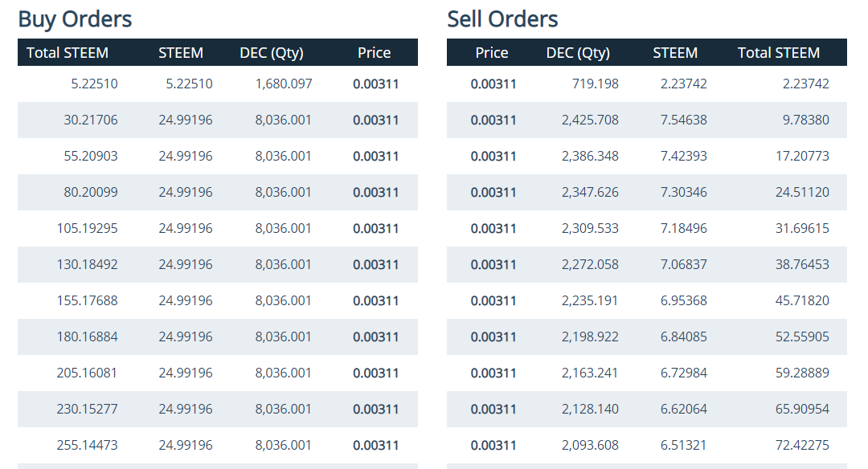
Task: Select buy order total 55.20903
Action: click(x=90, y=156)
